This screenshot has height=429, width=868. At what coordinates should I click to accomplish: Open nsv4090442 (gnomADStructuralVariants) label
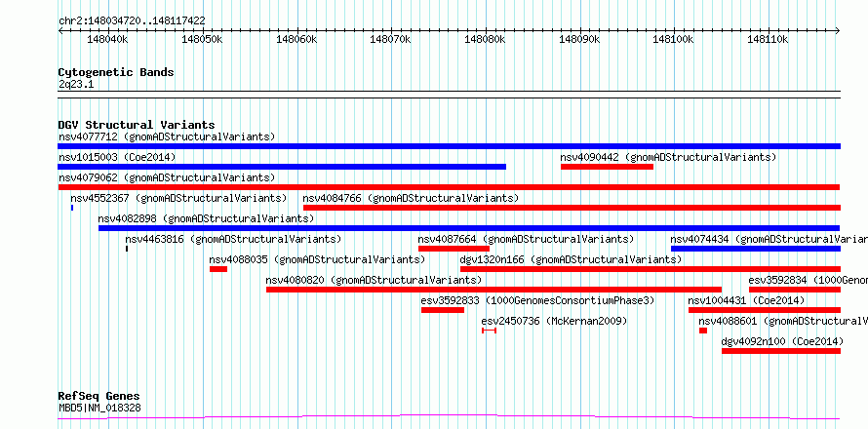pos(668,157)
